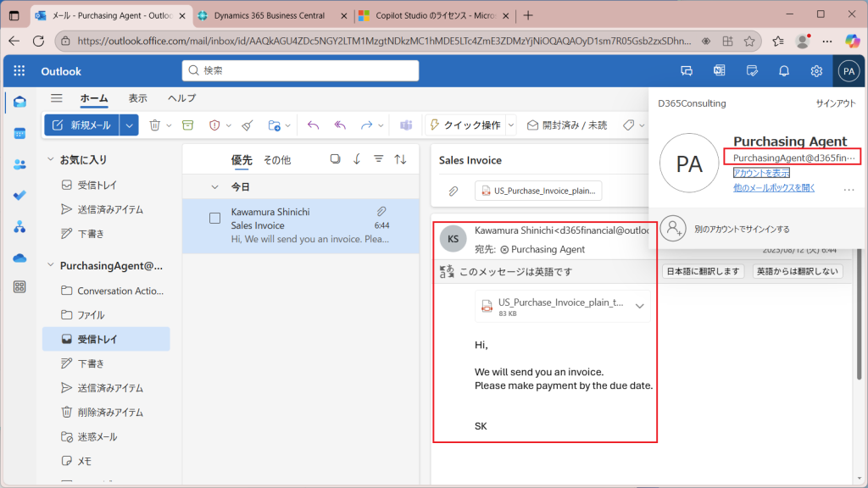Screen dimensions: 868x488
Task: Click 他のメールボックスを開く link
Action: pos(774,188)
